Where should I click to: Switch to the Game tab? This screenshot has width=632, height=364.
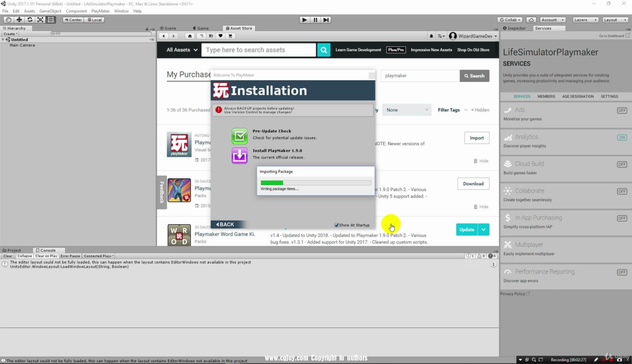(x=201, y=28)
